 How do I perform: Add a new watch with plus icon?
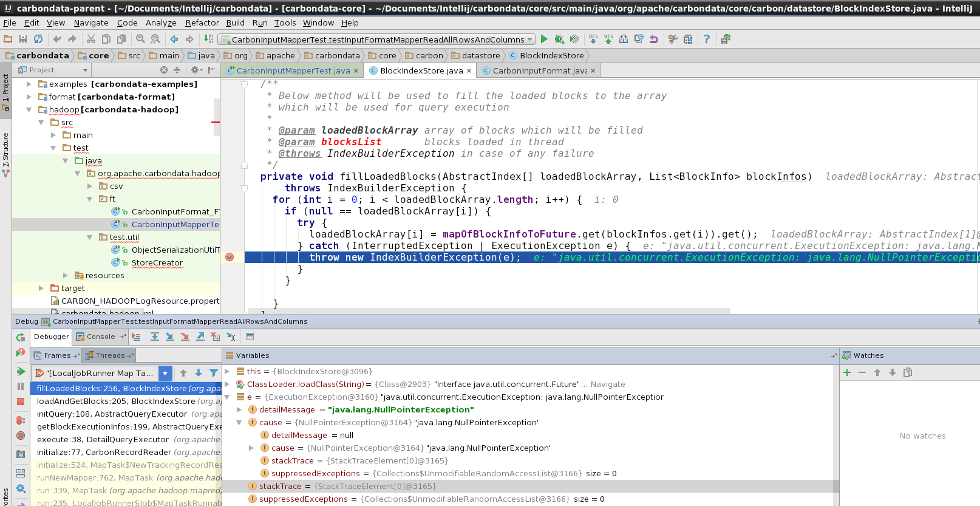coord(847,372)
